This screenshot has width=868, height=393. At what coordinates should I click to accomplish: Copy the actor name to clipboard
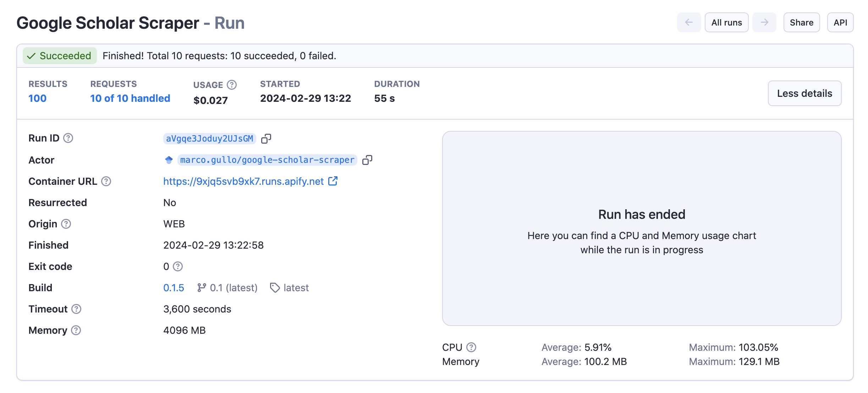click(x=367, y=160)
